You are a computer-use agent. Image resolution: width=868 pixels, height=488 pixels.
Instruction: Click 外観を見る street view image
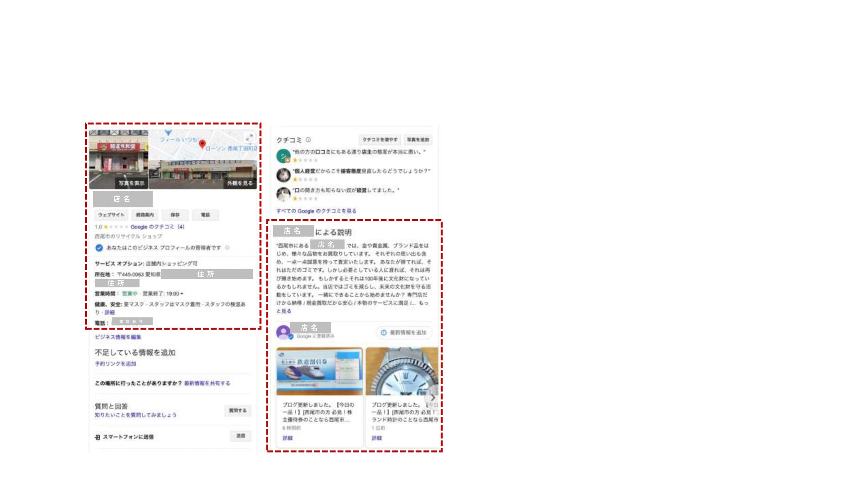pos(239,183)
